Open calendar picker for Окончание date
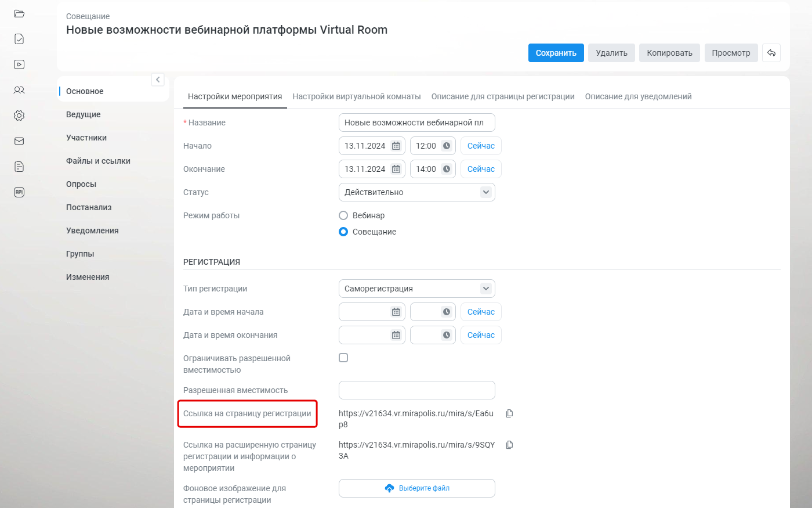Image resolution: width=812 pixels, height=508 pixels. pos(396,169)
